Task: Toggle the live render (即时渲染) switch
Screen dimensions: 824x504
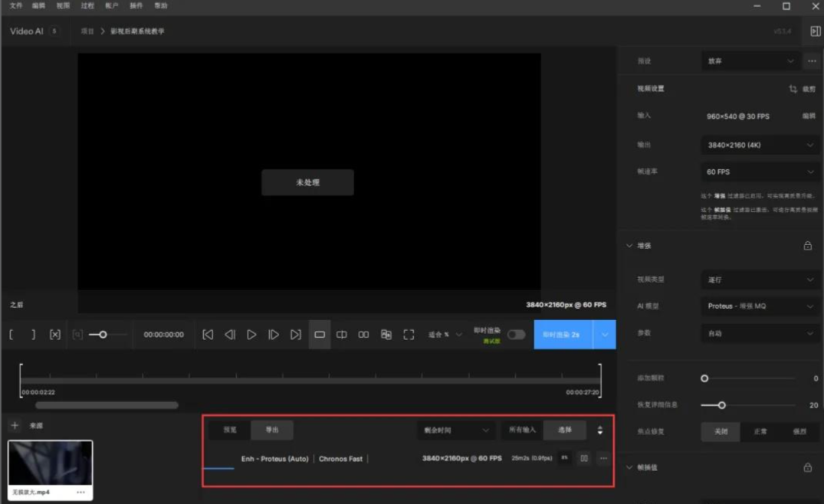Action: coord(516,335)
